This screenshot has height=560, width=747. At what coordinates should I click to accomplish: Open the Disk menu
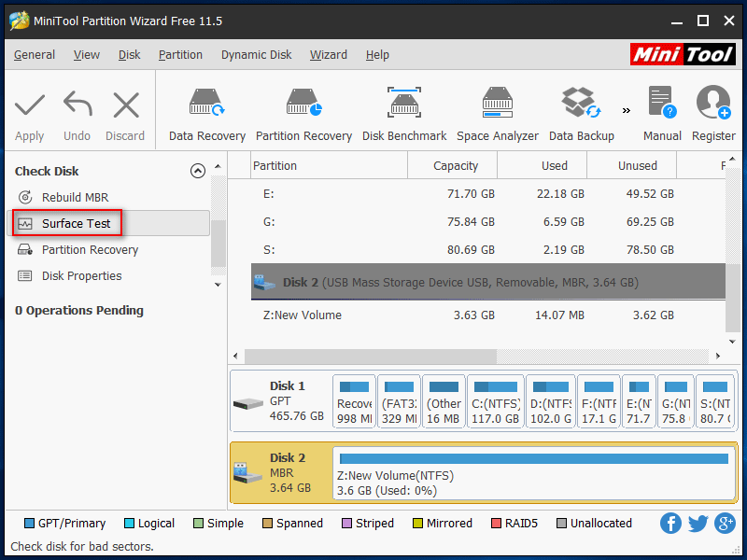[x=129, y=55]
